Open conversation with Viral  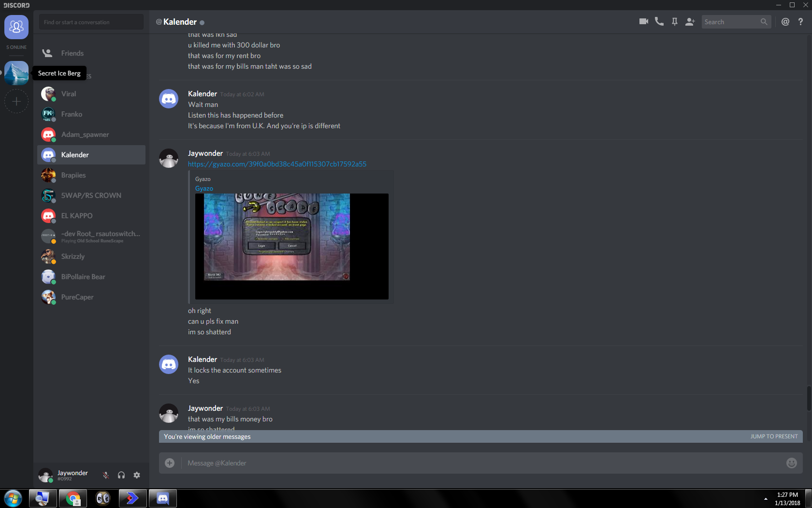91,94
